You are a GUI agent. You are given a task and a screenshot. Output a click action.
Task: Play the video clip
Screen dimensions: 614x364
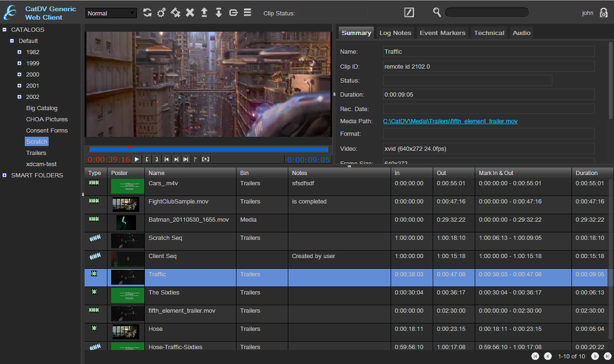137,159
